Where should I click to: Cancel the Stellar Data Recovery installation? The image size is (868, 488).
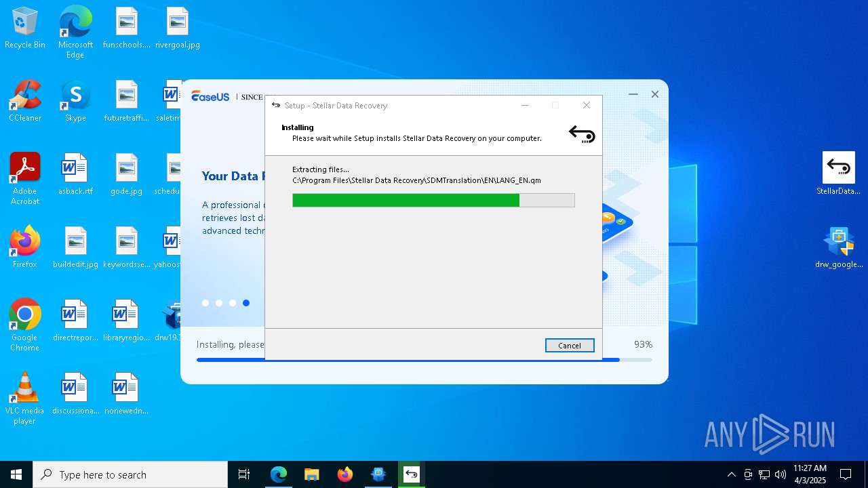(x=570, y=345)
